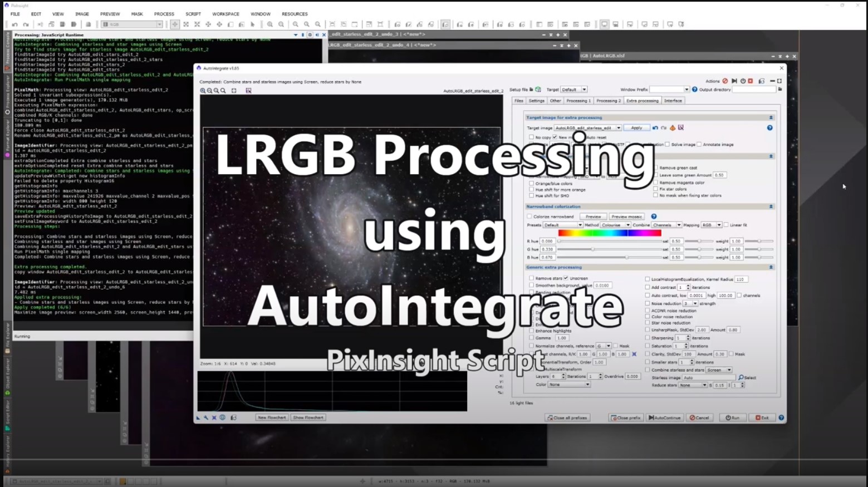Image resolution: width=868 pixels, height=487 pixels.
Task: Click the zoom-in icon above the preview image
Action: 203,91
